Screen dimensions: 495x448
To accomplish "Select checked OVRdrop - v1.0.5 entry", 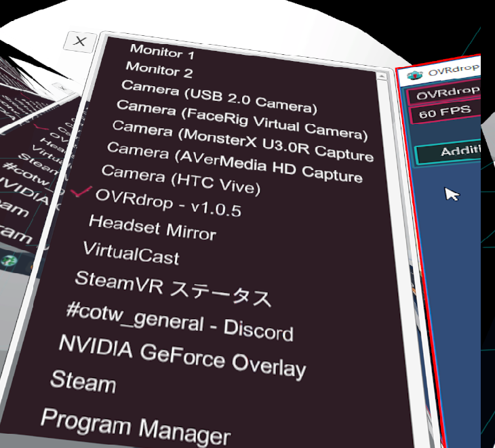I will tap(168, 203).
